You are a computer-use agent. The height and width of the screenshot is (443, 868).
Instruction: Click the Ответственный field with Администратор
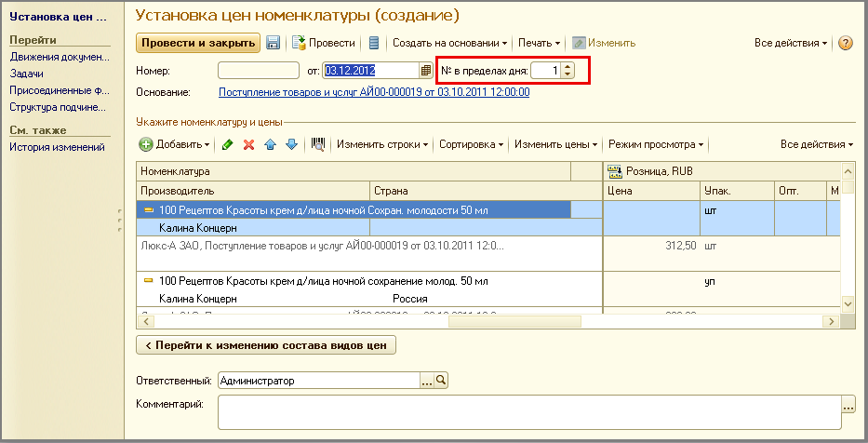319,381
